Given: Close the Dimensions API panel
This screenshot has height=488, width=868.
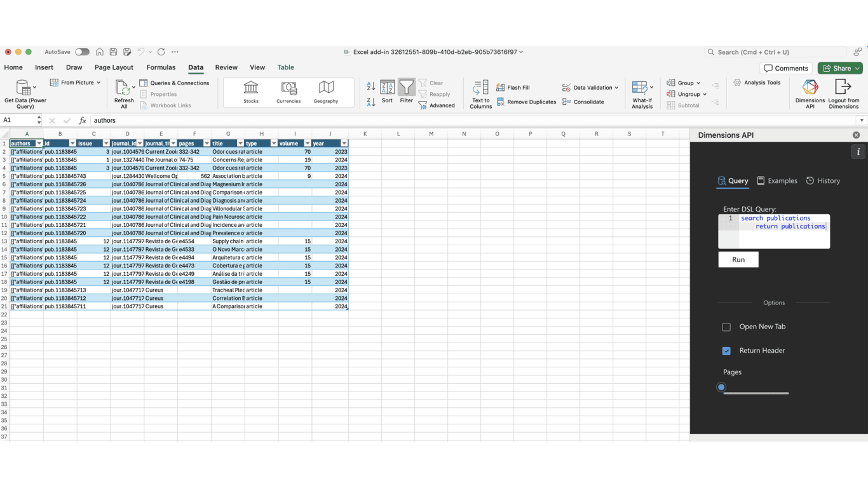Looking at the screenshot, I should pos(856,135).
